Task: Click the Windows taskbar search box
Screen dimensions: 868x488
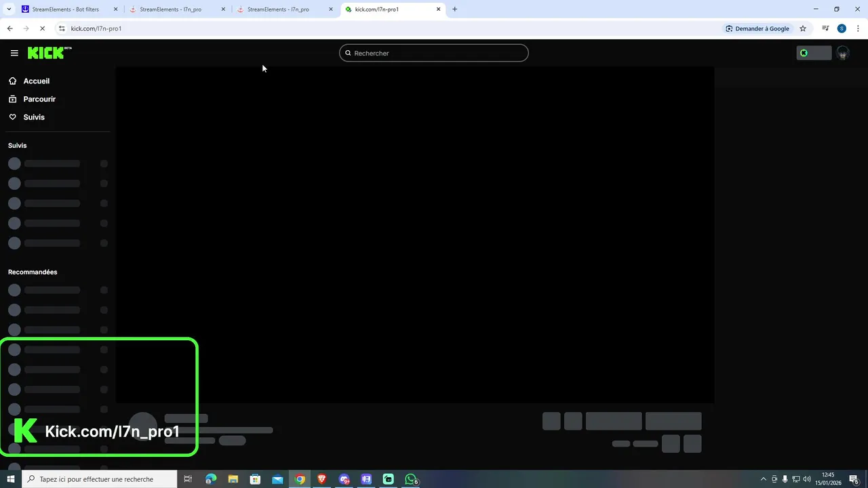Action: (100, 479)
